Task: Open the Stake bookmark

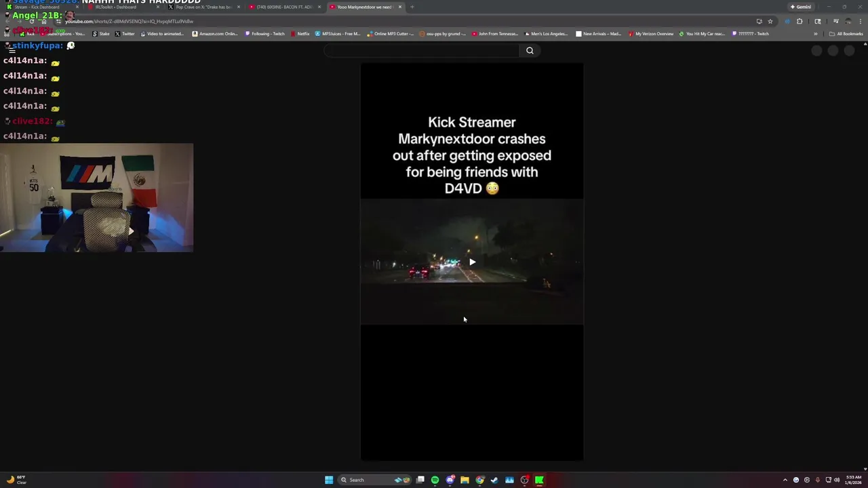Action: (x=100, y=33)
